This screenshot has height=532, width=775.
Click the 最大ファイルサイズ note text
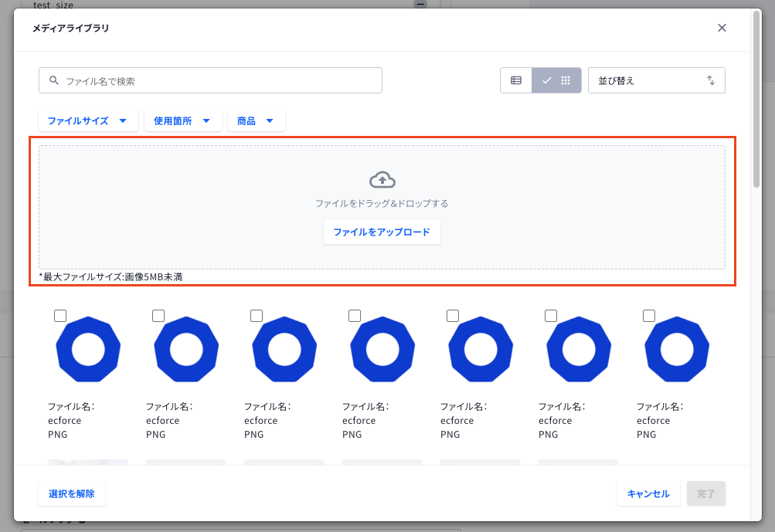click(110, 276)
